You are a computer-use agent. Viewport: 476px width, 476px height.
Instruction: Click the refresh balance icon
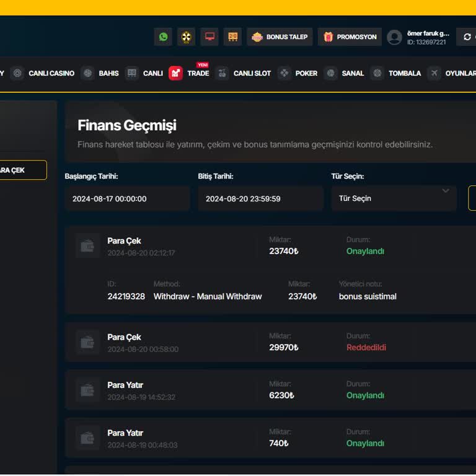[467, 37]
